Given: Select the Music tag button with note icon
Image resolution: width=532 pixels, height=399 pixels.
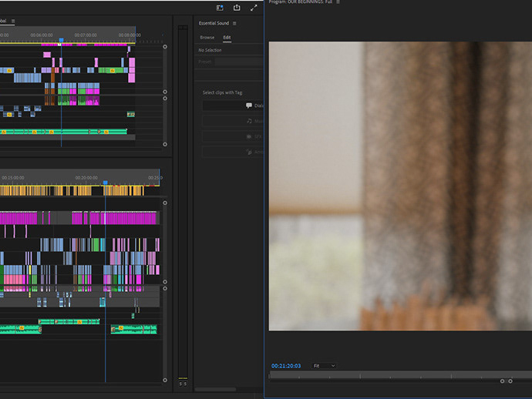Looking at the screenshot, I should [x=233, y=121].
